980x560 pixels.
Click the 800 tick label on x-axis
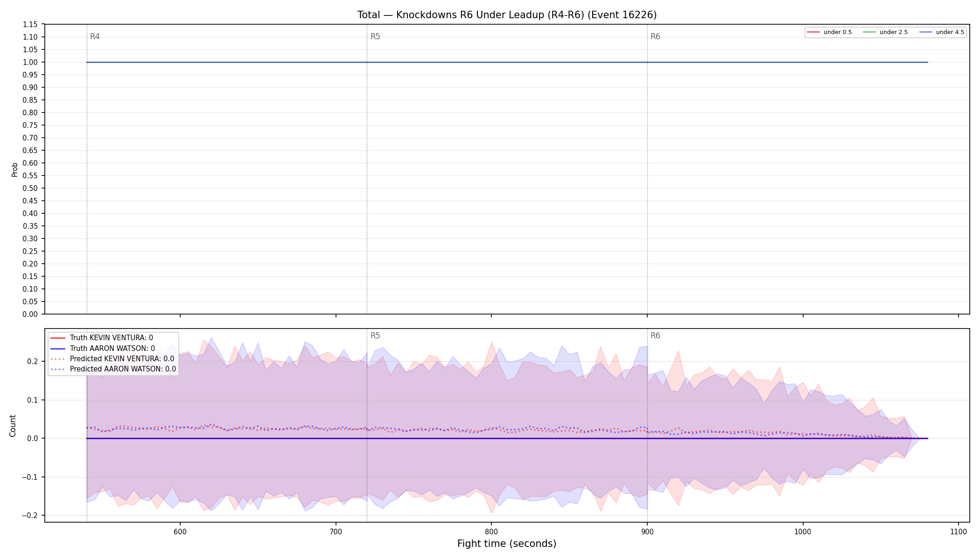491,532
